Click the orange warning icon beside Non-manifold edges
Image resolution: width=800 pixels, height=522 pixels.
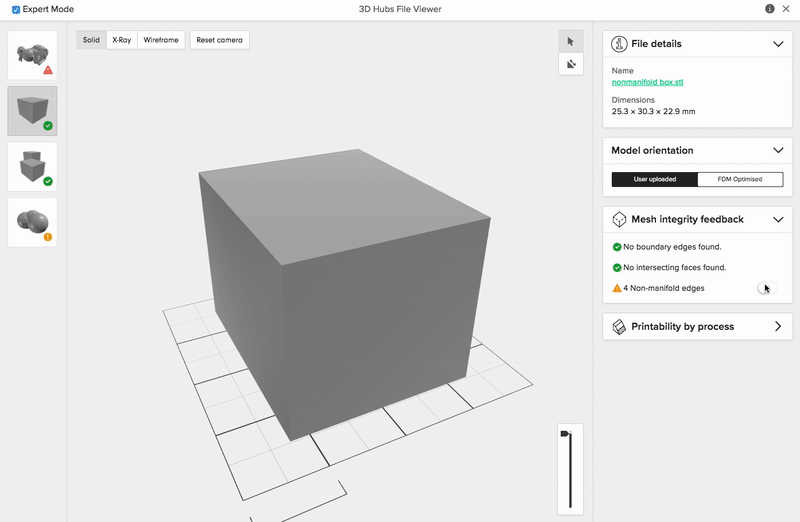(617, 289)
